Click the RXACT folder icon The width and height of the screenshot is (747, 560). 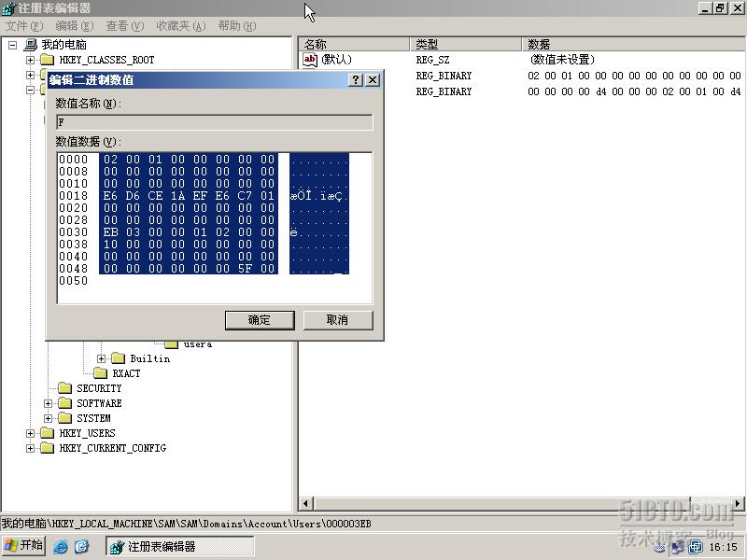pos(101,372)
